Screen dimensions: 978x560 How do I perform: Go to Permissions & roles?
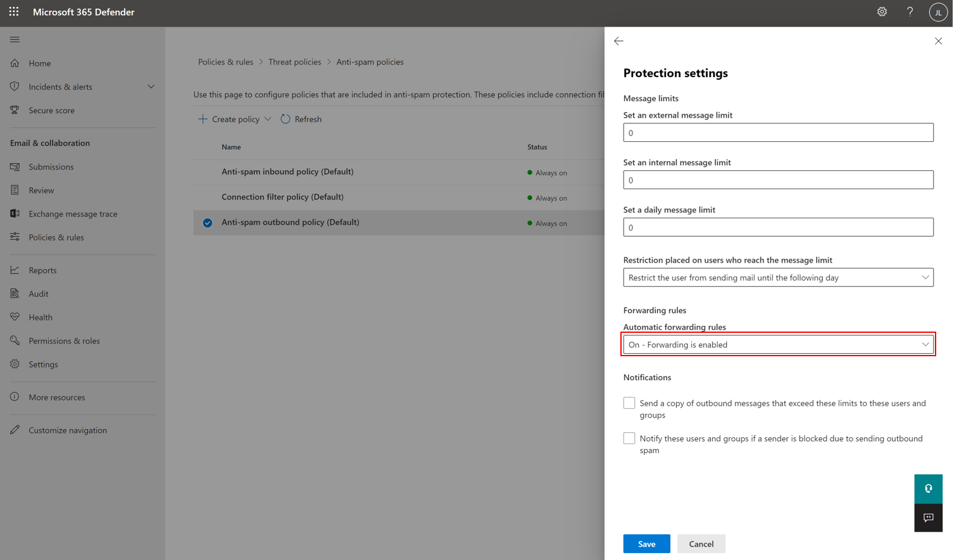(x=65, y=340)
